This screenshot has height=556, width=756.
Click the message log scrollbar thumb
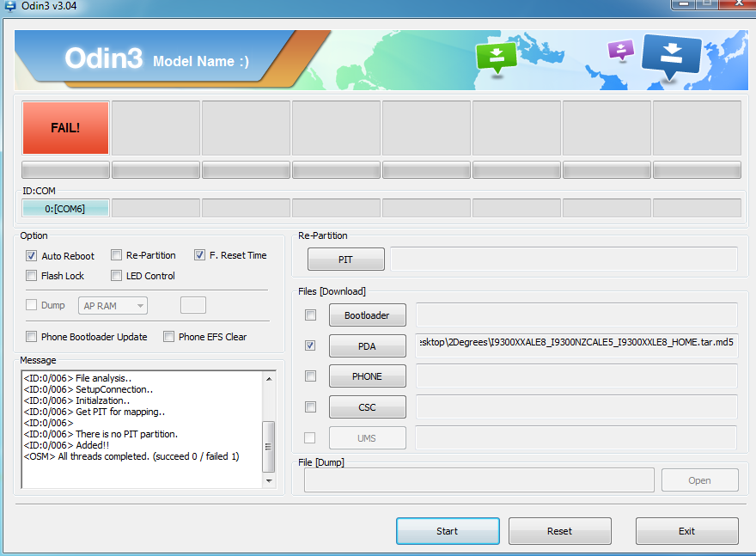pos(269,447)
